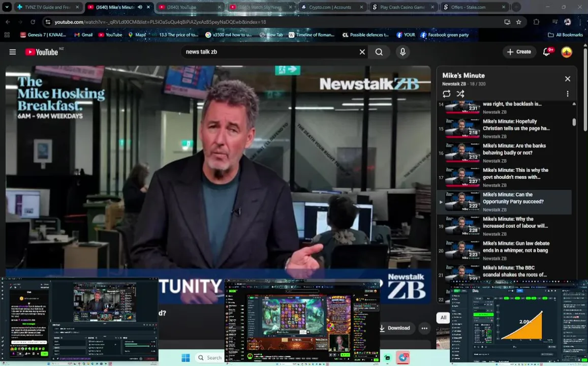The width and height of the screenshot is (588, 366).
Task: Open the three-dot more actions below video
Action: click(x=424, y=328)
